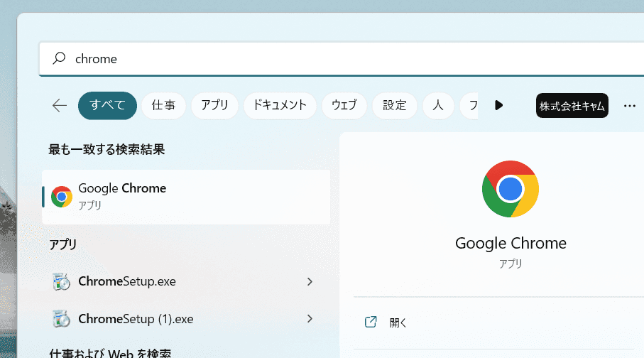Go back using the left arrow

pos(60,106)
